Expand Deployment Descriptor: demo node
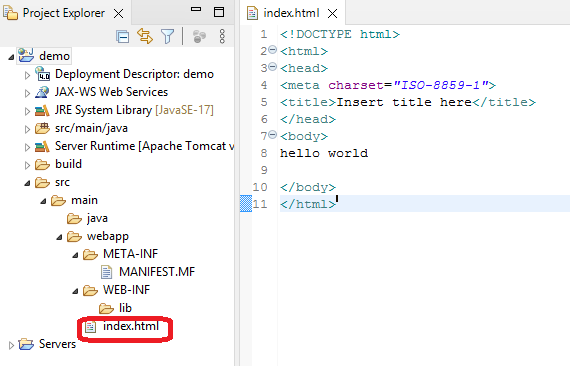Viewport: 570px width, 366px height. [27, 75]
